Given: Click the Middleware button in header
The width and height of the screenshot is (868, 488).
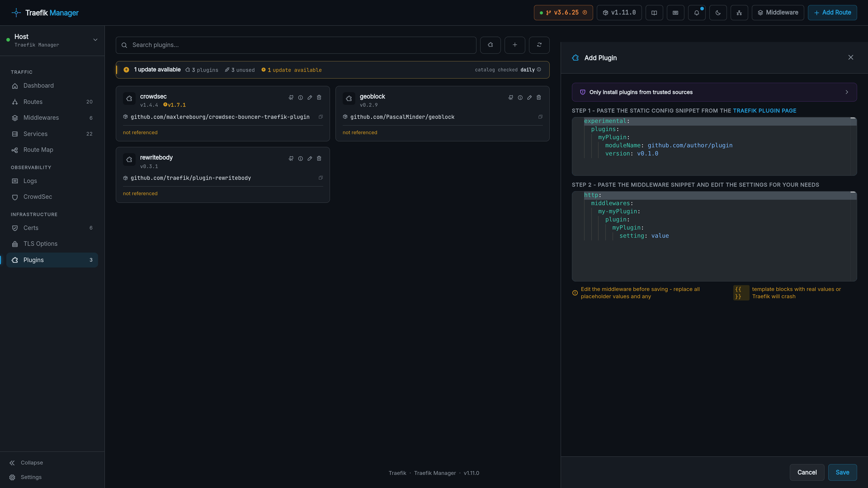Looking at the screenshot, I should tap(778, 13).
